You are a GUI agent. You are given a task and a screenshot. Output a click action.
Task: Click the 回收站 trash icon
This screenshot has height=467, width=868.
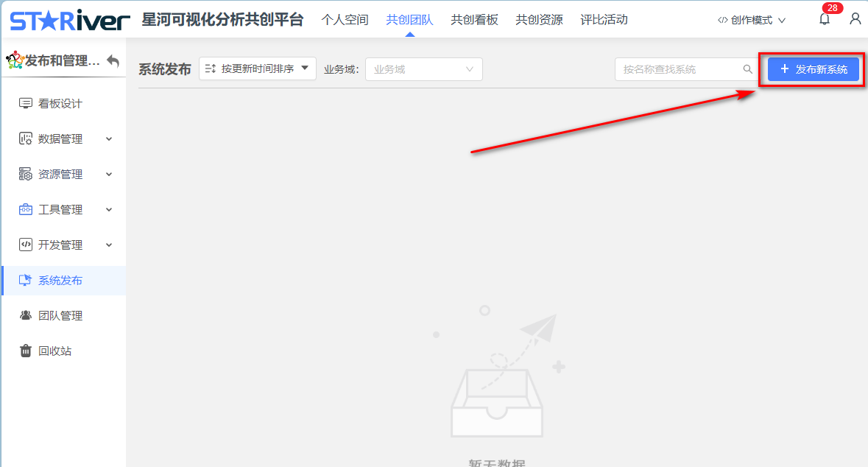tap(26, 351)
